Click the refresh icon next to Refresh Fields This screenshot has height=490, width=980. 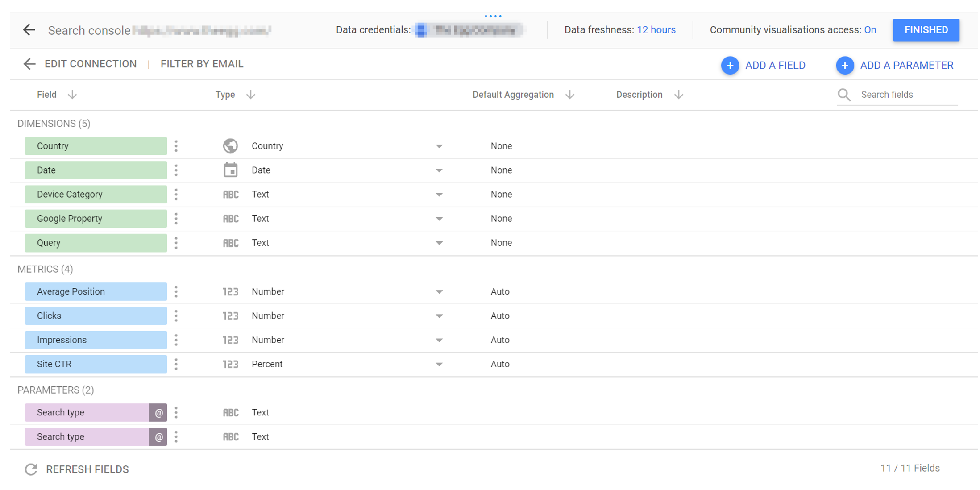click(31, 469)
